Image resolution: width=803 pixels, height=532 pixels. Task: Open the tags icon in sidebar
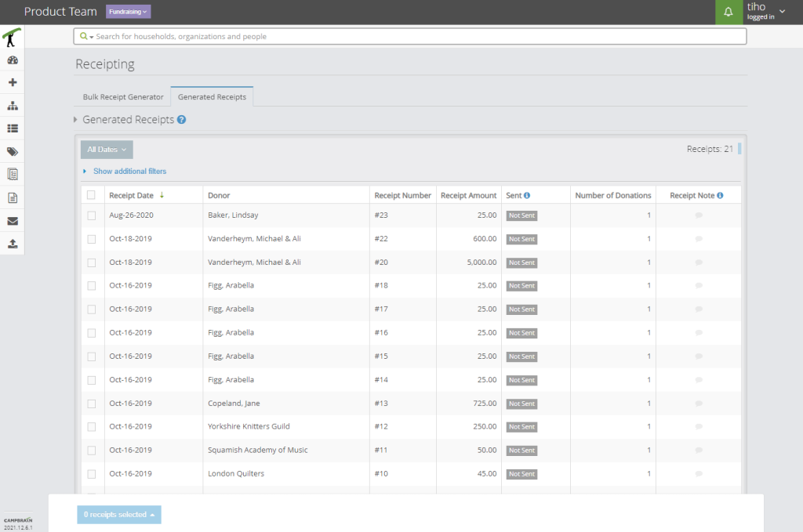(x=13, y=151)
